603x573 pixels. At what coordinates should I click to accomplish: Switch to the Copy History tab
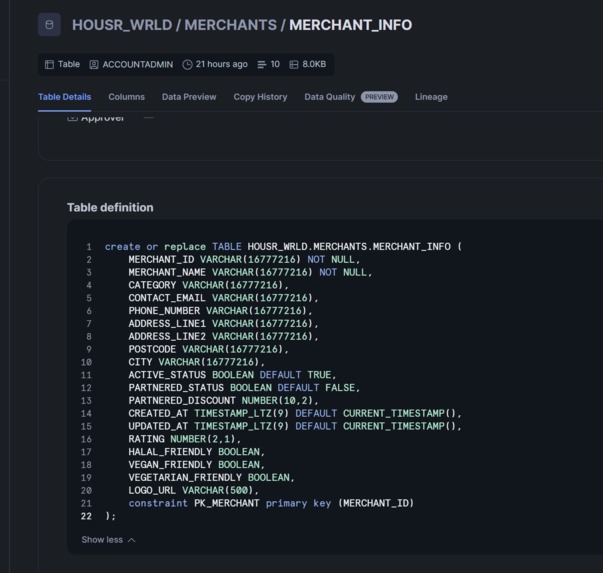point(260,97)
